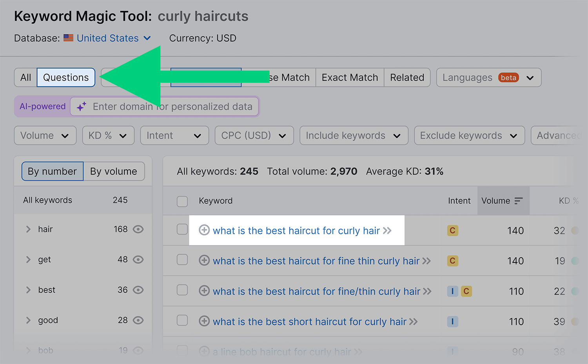
Task: Open SERP arrows for 'fine thin curly hair' keyword
Action: [426, 261]
